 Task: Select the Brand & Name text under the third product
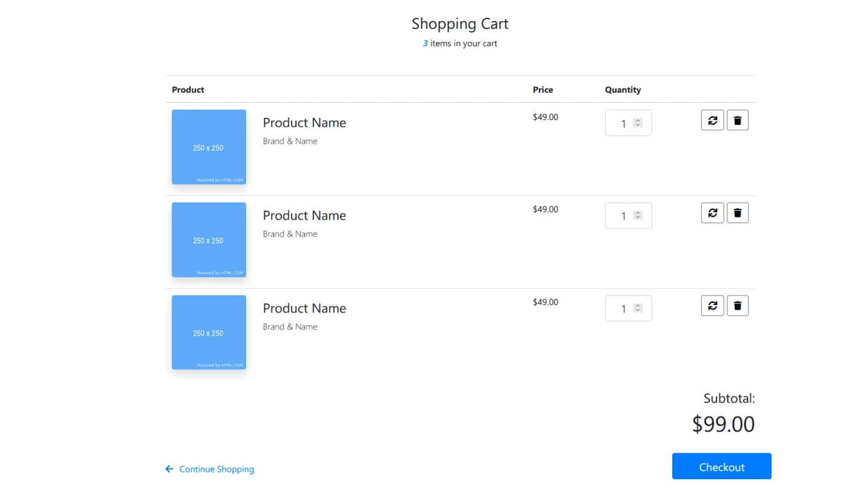(x=290, y=327)
